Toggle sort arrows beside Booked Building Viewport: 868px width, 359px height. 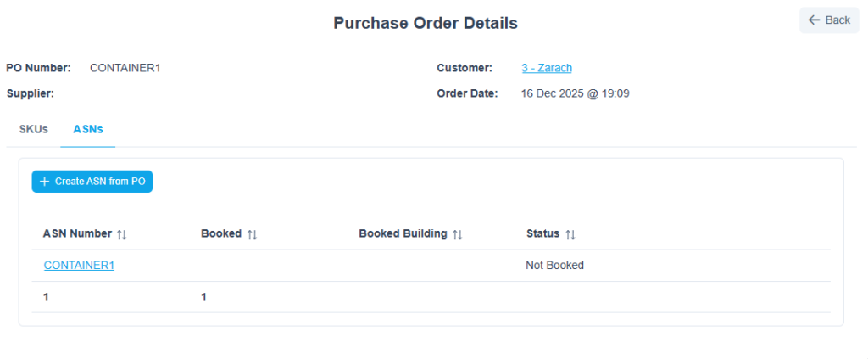click(x=457, y=234)
